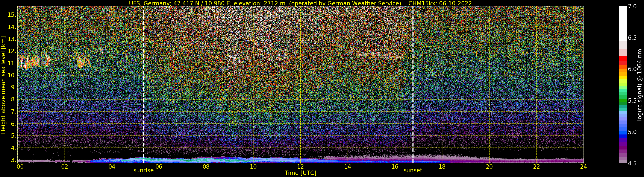Screen dimensions: 644x177
Task: Click the '6.5' colorbar value
Action: point(632,38)
